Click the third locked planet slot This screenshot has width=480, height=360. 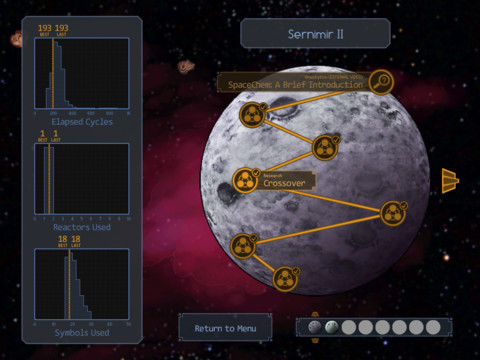[x=349, y=327]
